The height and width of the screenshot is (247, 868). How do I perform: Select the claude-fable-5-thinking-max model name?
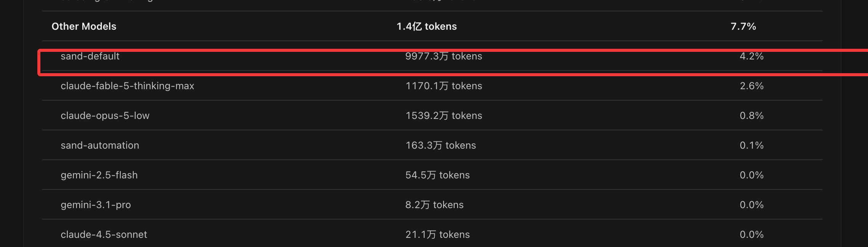point(127,86)
